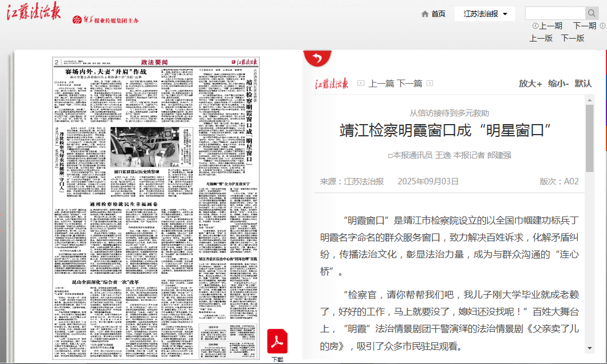Image resolution: width=607 pixels, height=364 pixels.
Task: Go to next issue 下一期
Action: click(584, 26)
